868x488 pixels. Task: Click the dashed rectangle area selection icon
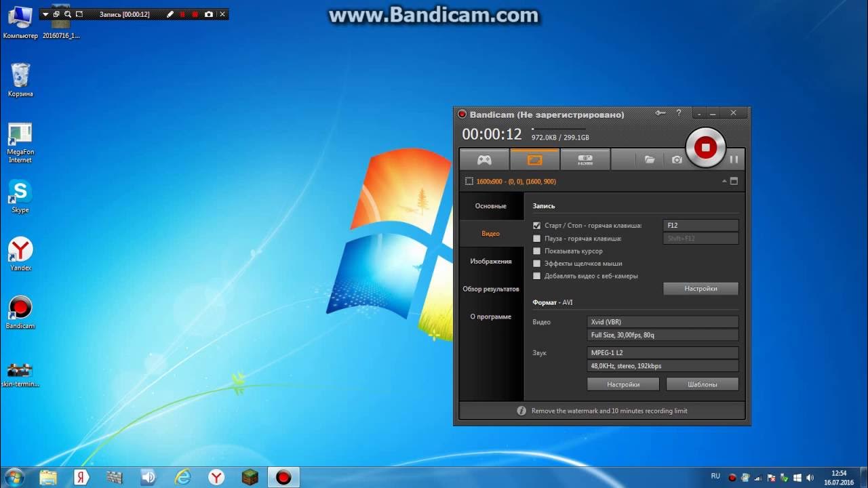469,181
